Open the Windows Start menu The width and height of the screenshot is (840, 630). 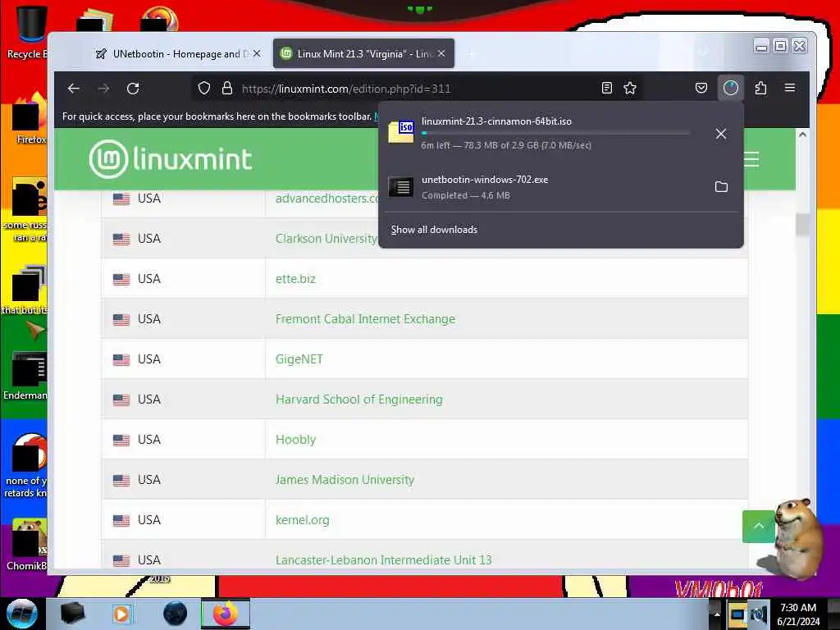click(21, 614)
